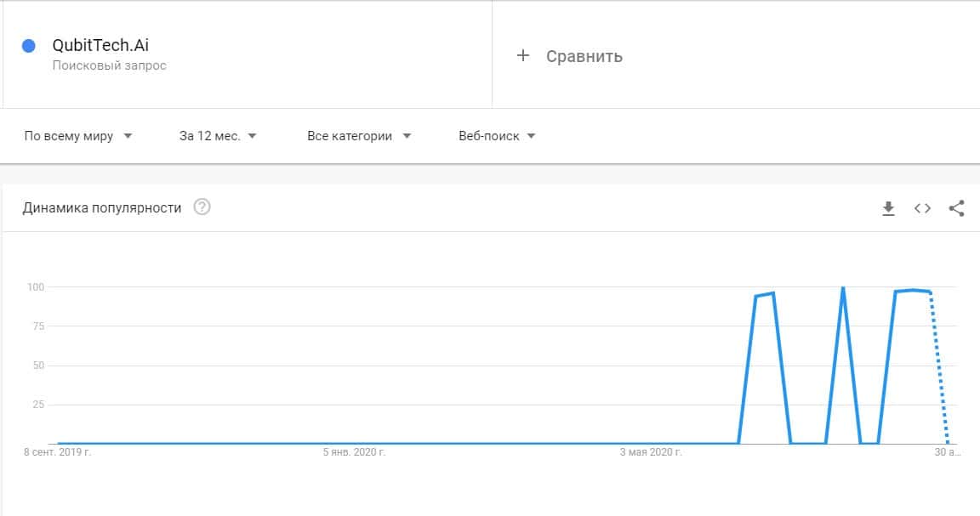Image resolution: width=980 pixels, height=516 pixels.
Task: Click the share icon for the chart
Action: pyautogui.click(x=956, y=208)
